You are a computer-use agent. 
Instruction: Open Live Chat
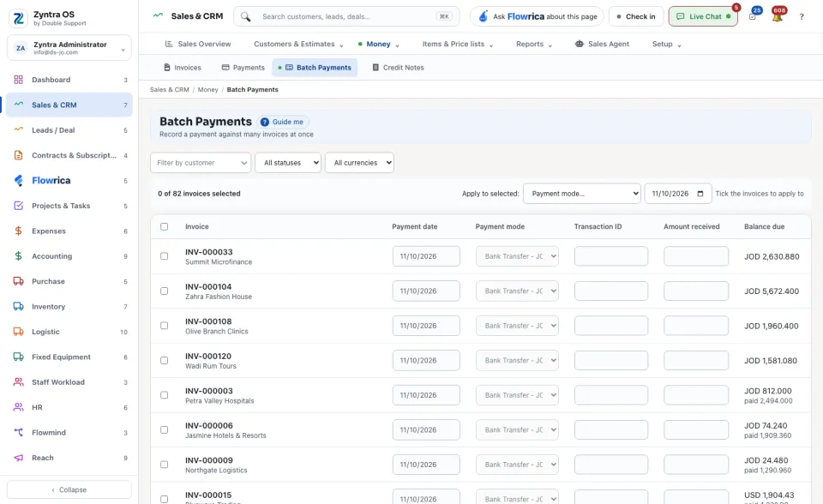[x=703, y=17]
